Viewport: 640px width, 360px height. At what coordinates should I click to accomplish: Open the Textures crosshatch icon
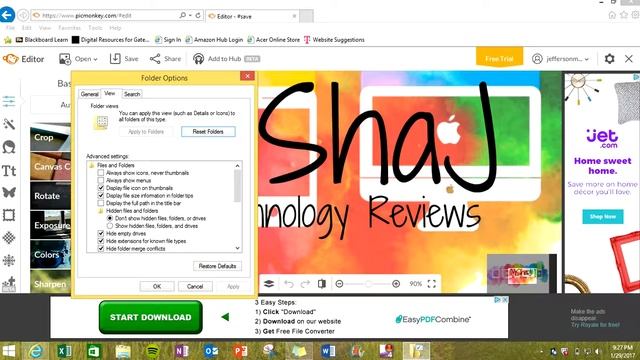[9, 238]
